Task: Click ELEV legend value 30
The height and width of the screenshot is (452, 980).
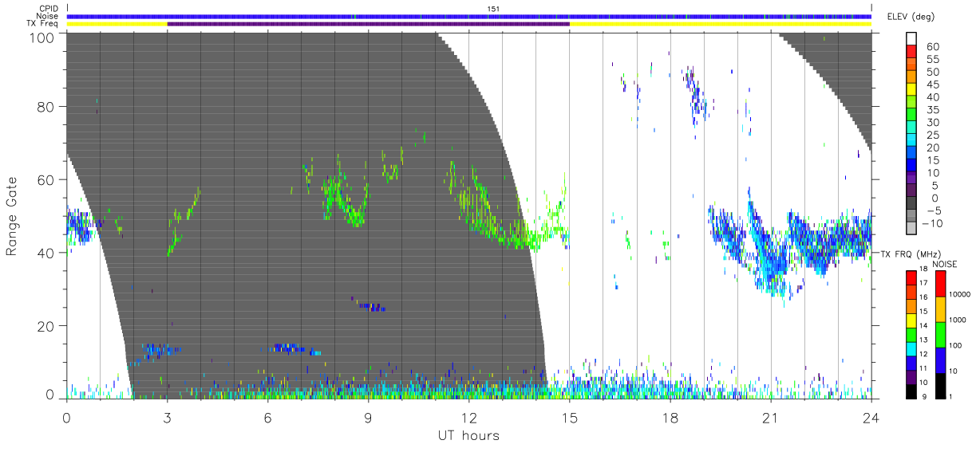Action: pyautogui.click(x=931, y=122)
